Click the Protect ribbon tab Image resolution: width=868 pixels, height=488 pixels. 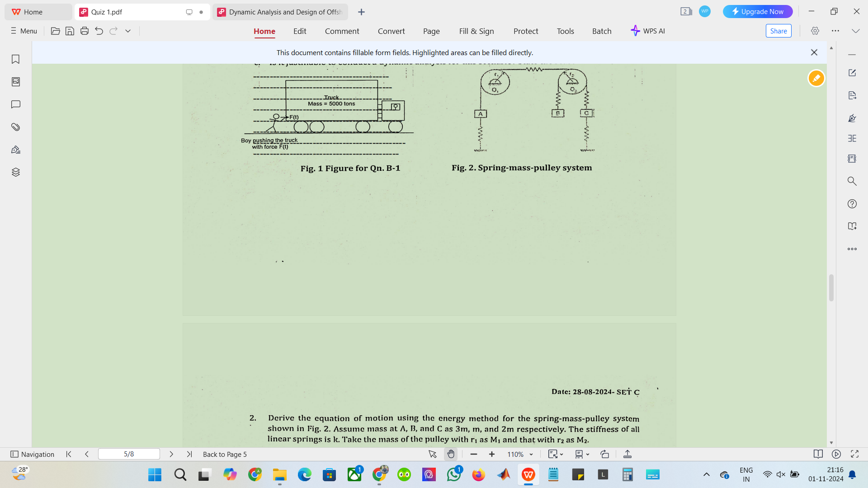coord(526,31)
